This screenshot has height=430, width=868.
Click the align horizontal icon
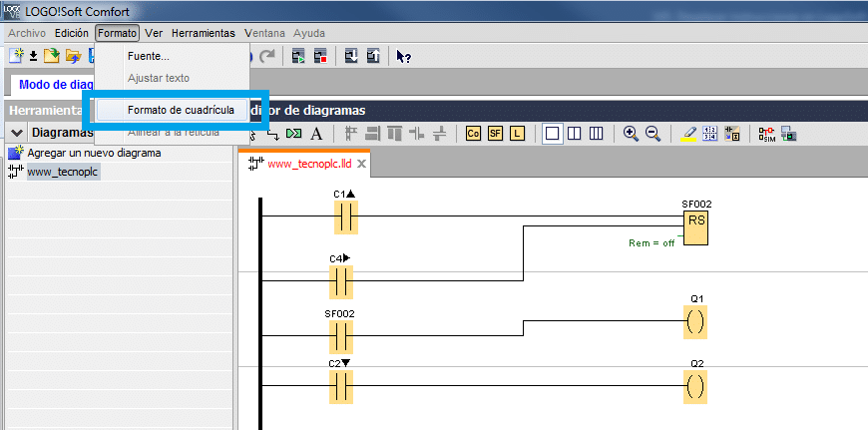click(x=373, y=134)
